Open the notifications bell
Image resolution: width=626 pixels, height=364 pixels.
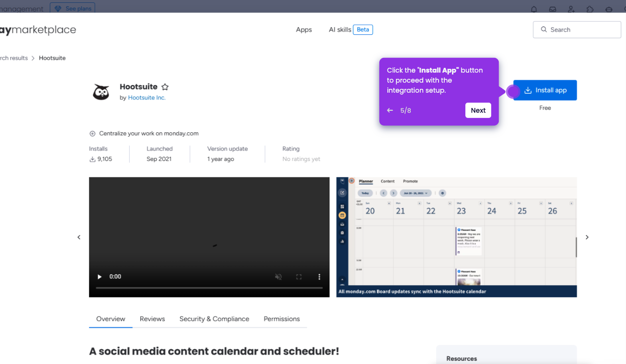tap(534, 9)
